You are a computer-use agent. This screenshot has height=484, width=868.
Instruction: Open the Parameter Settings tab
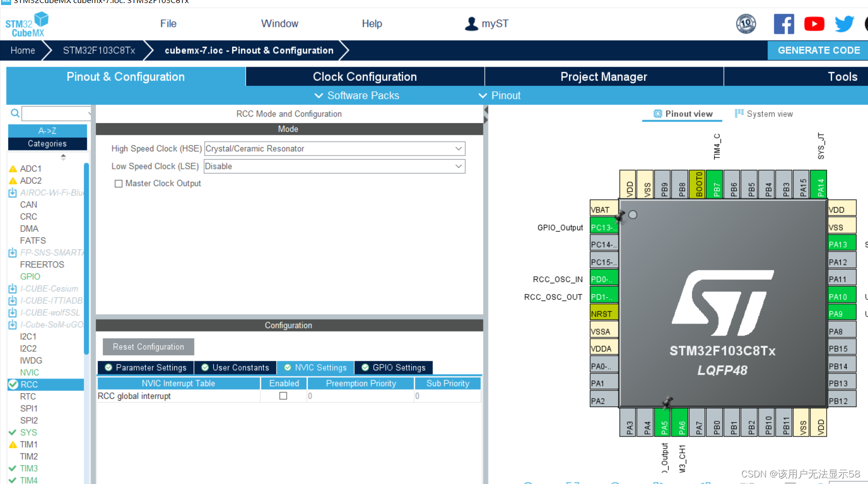coord(145,367)
